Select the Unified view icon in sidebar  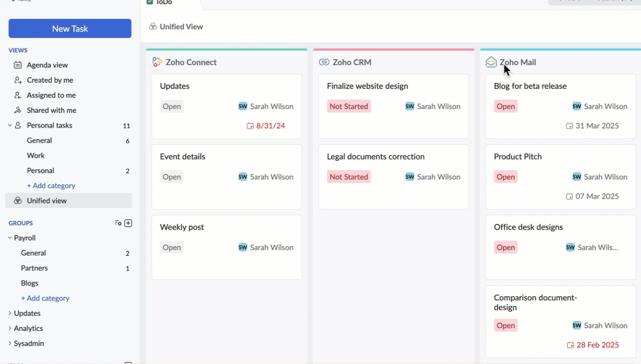[18, 201]
